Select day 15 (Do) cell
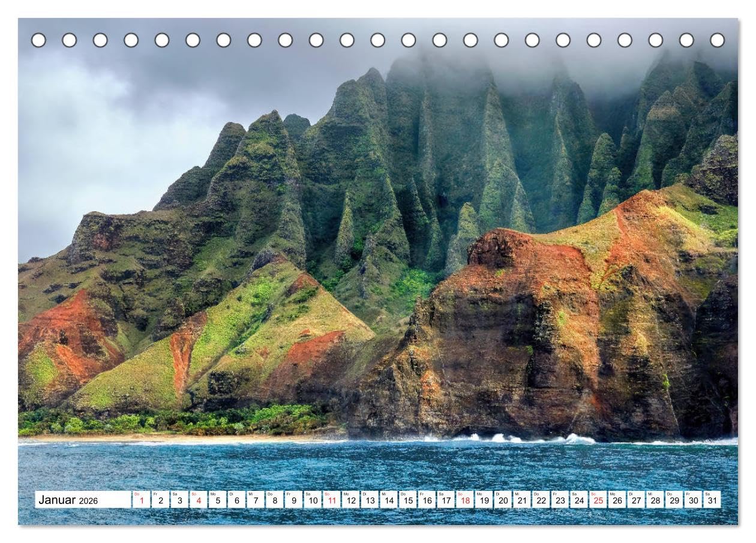Screen dimensions: 756x543 (408, 500)
